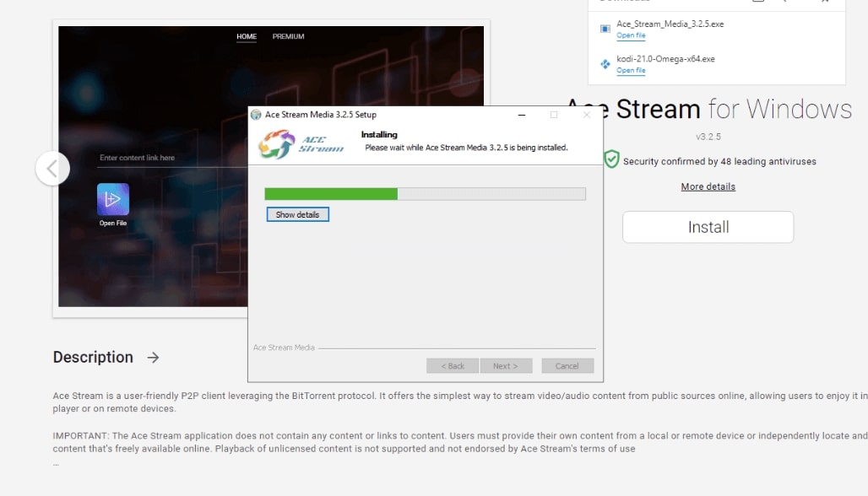The image size is (868, 496).
Task: Open file for Ace_Stream_Media_3.2.5.exe
Action: coord(631,35)
